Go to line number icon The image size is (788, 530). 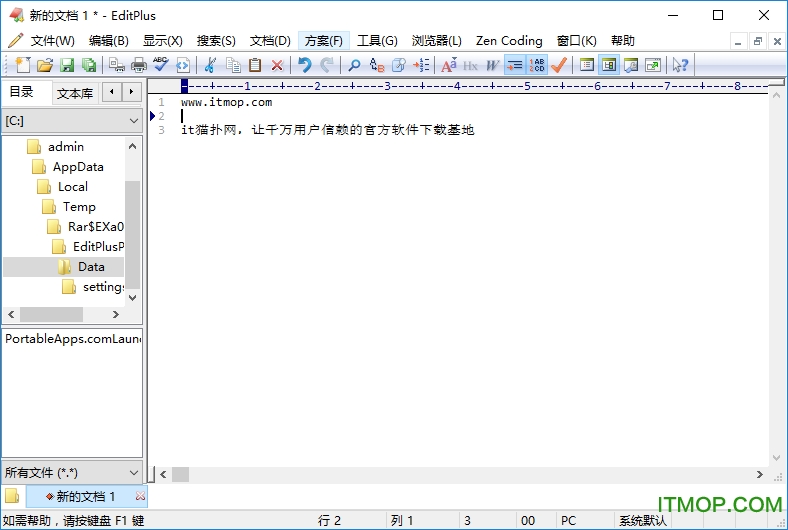pos(421,65)
